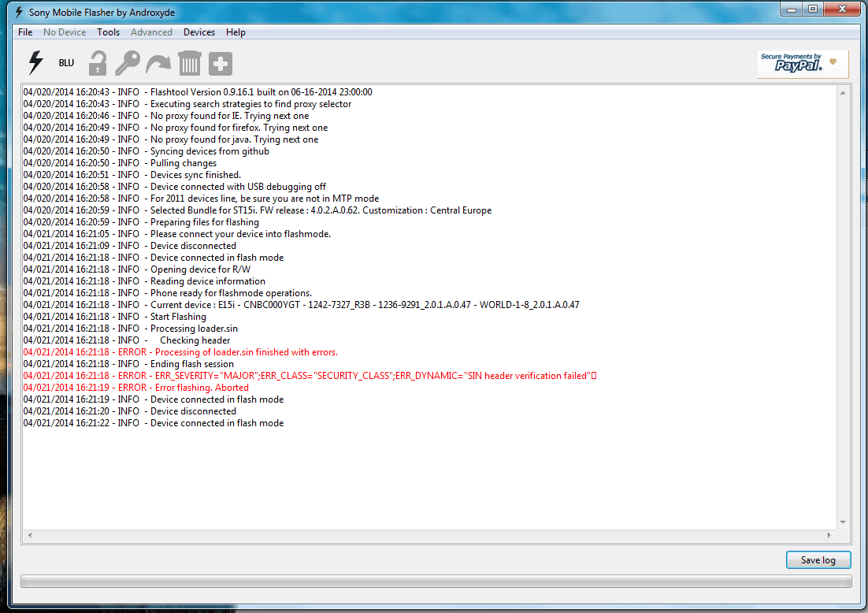Click the 'Start Flashing' log line
Image resolution: width=868 pixels, height=613 pixels.
pos(114,316)
